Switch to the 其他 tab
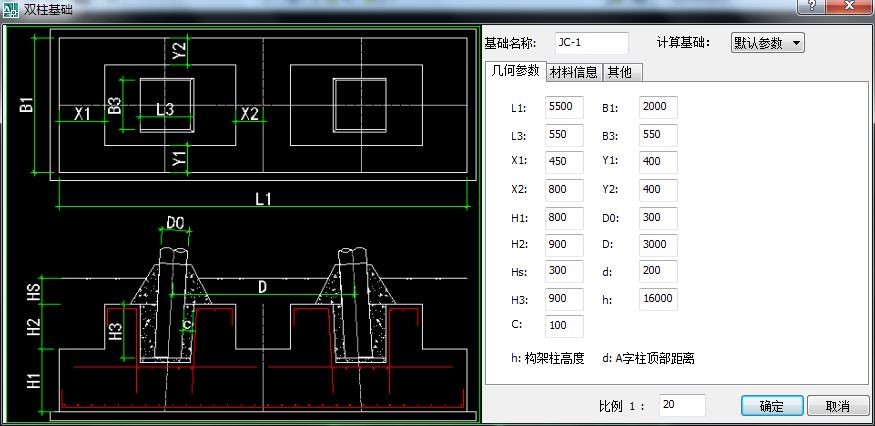 [619, 71]
